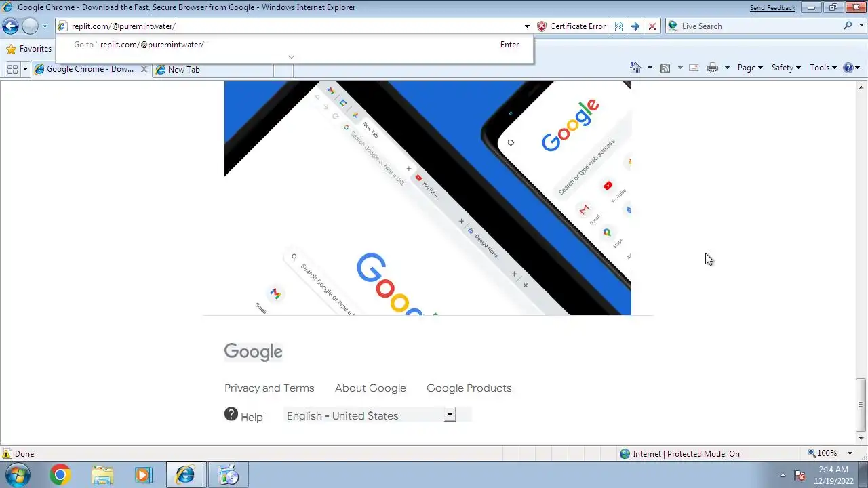Open the Windows Start menu
This screenshot has width=868, height=488.
tap(18, 474)
